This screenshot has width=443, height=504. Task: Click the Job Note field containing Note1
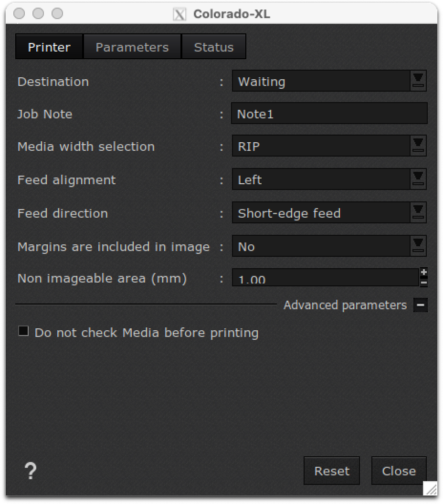[329, 114]
